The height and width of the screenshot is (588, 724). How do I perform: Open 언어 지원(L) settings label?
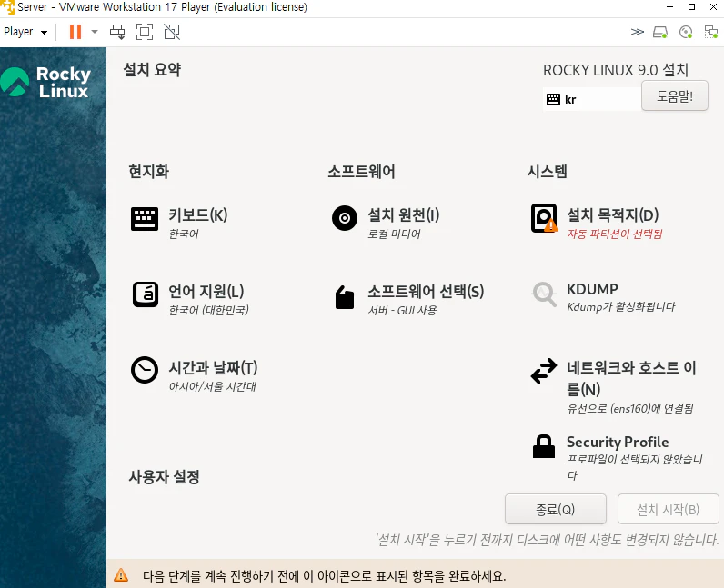[206, 291]
